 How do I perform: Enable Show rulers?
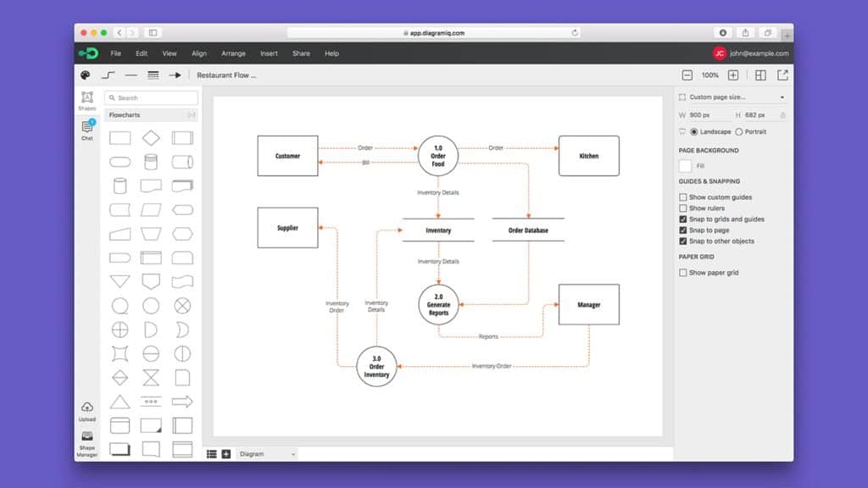[x=682, y=208]
